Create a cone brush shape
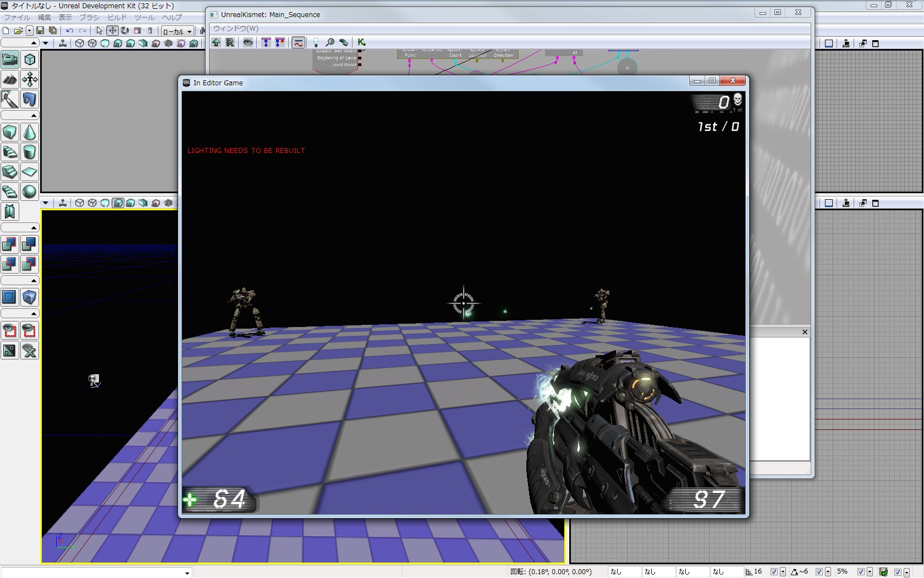924x578 pixels. coord(30,132)
